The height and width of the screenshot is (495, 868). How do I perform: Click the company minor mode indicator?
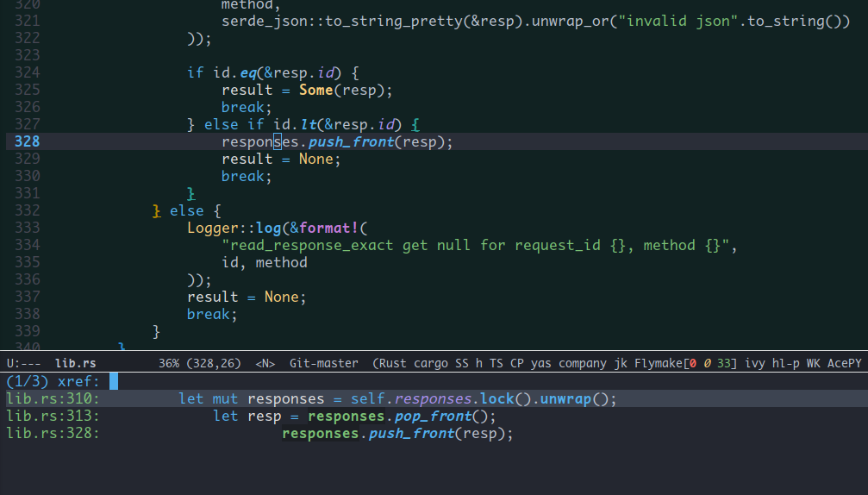(583, 363)
